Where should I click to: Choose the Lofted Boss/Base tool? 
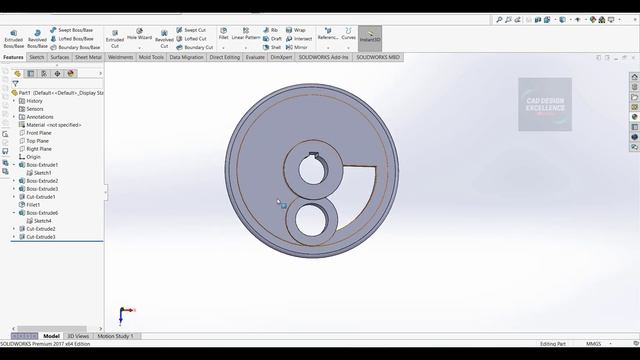click(72, 39)
